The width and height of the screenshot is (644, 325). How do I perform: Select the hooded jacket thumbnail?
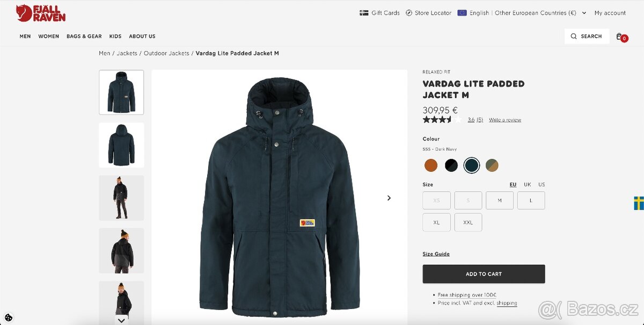[121, 145]
